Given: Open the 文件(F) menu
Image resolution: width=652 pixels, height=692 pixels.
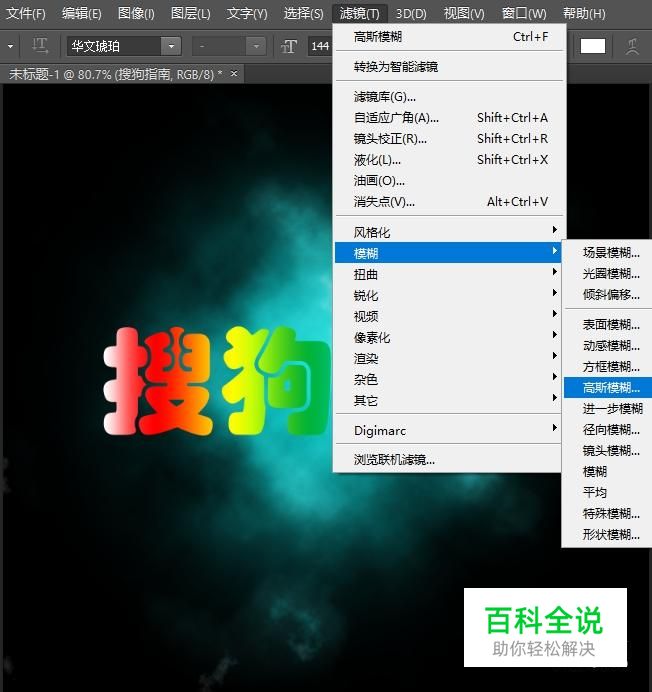Looking at the screenshot, I should pyautogui.click(x=26, y=13).
